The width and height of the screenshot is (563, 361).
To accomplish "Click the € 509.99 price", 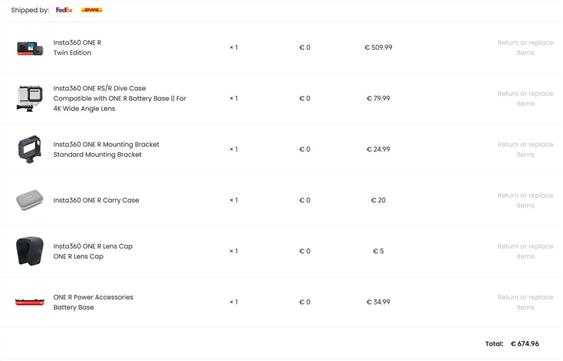I will click(378, 47).
